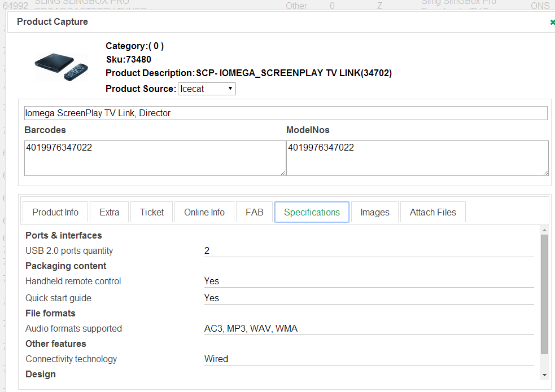
Task: Close the Product Capture dialog
Action: coord(552,22)
